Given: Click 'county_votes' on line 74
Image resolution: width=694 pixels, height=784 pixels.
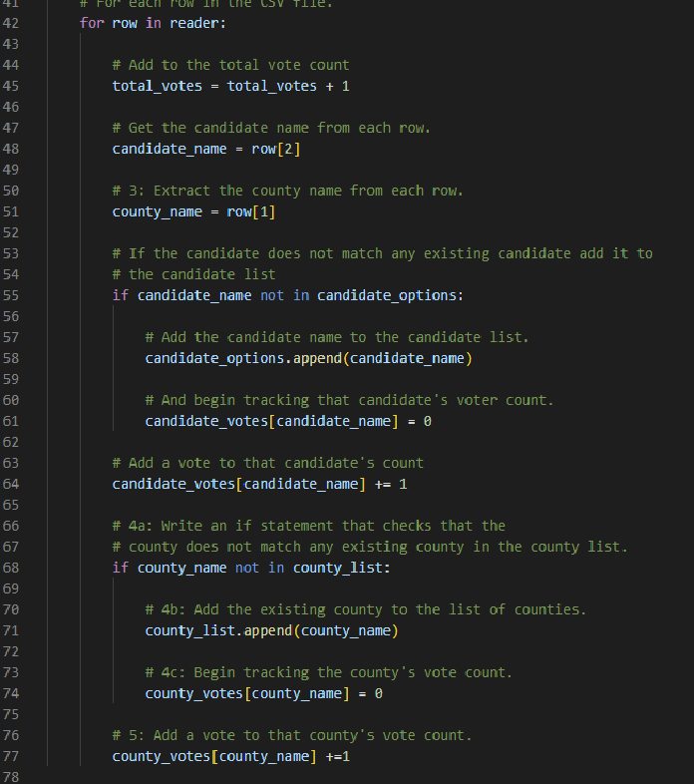Looking at the screenshot, I should pos(194,693).
